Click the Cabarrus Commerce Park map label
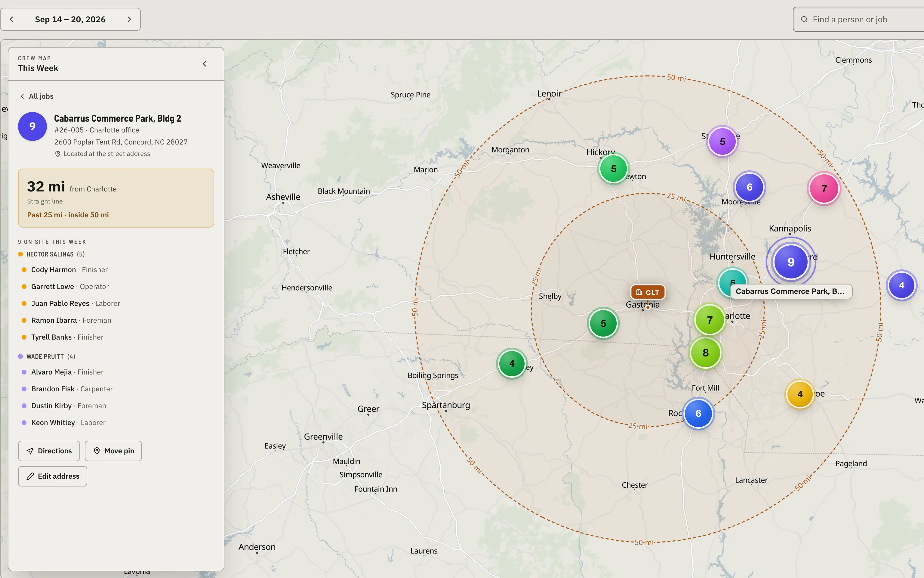Screen dimensions: 924x578 click(x=791, y=291)
